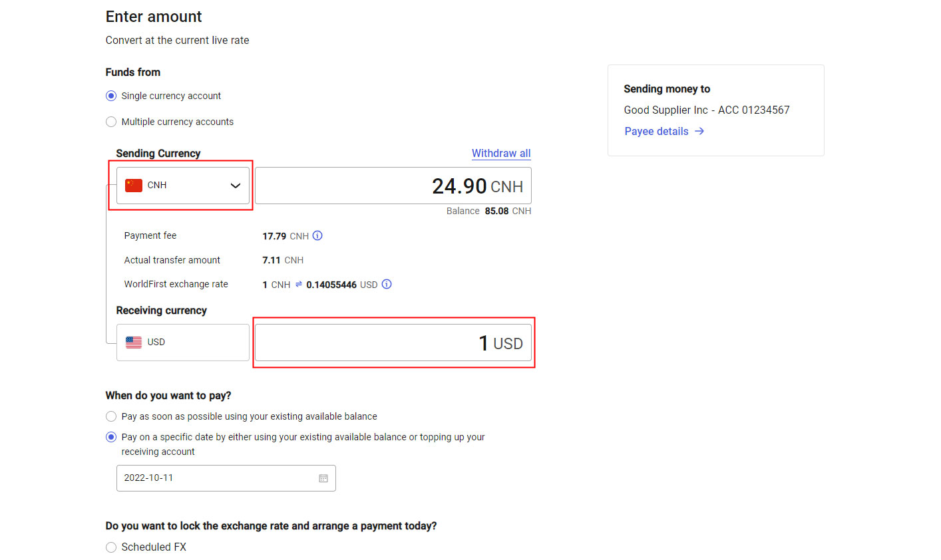
Task: Click the arrow next to Payee details
Action: pos(699,131)
